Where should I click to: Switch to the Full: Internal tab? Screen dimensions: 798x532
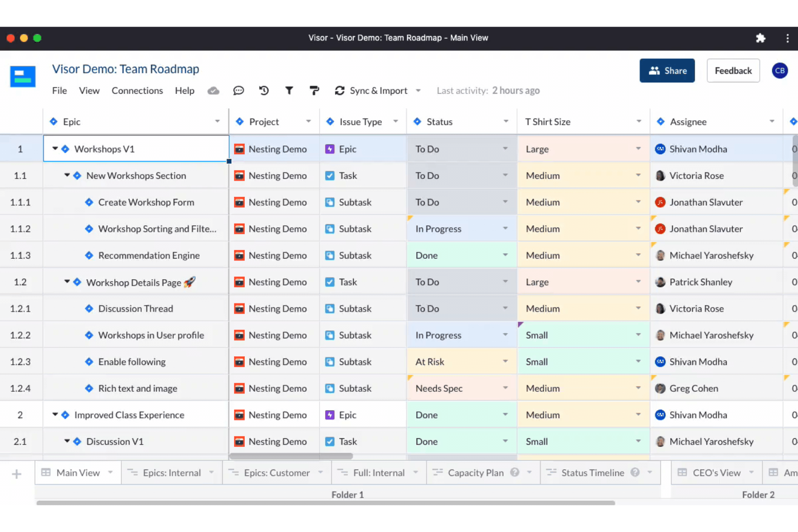pyautogui.click(x=379, y=473)
